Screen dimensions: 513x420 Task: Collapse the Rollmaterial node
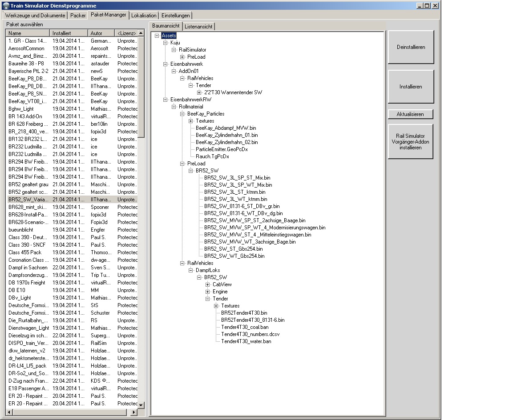click(x=174, y=107)
